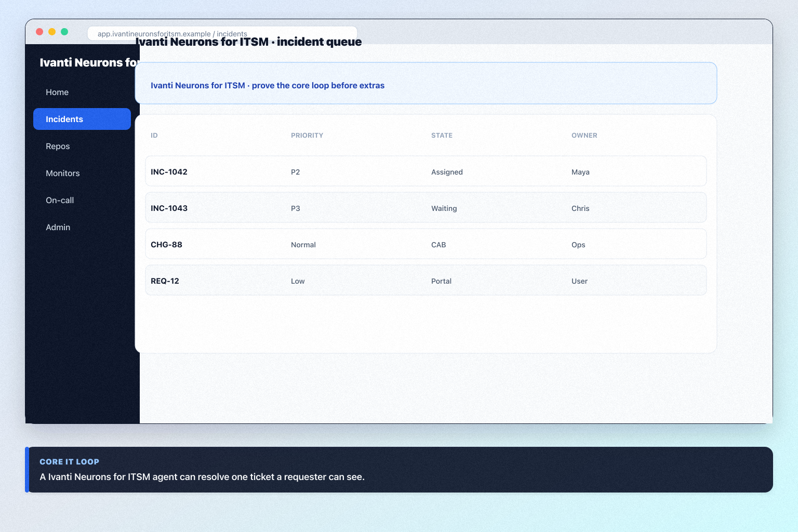Click the 'resolve one ticket' caption sentence
The image size is (798, 532).
click(202, 477)
